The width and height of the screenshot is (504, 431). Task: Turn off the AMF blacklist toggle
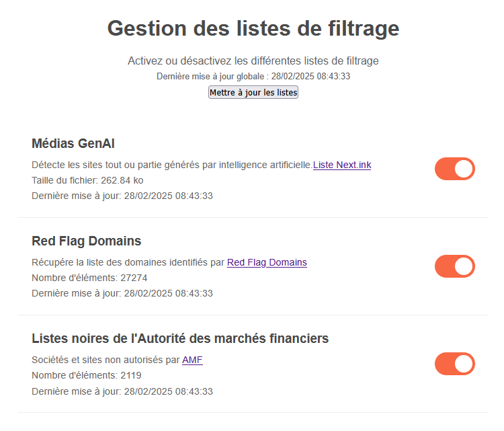tap(454, 364)
